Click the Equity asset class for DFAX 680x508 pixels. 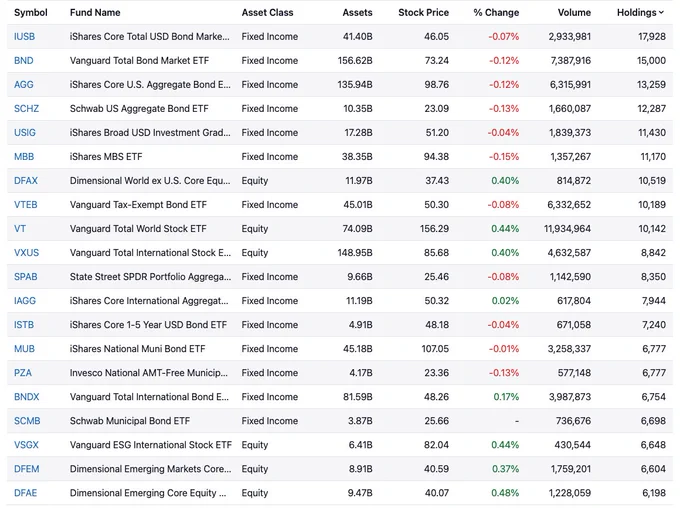click(255, 180)
